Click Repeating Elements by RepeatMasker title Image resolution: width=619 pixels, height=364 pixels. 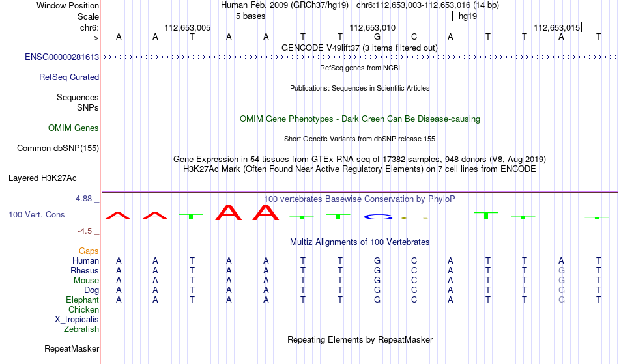[360, 340]
